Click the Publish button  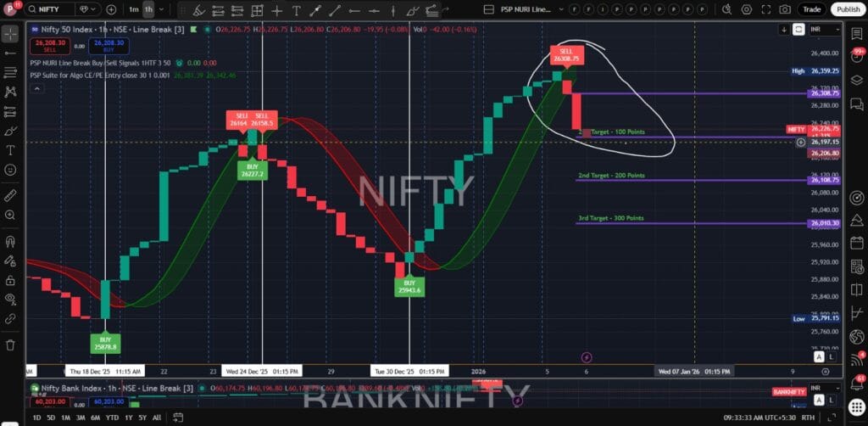(847, 8)
